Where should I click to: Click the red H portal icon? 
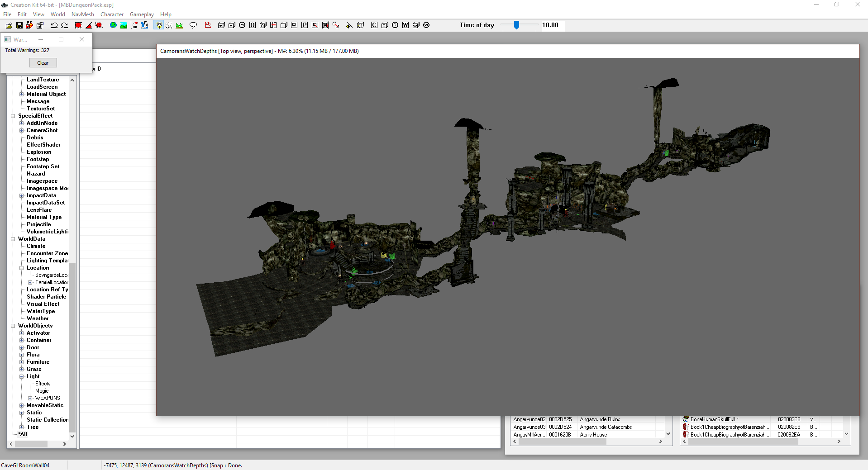pyautogui.click(x=273, y=25)
